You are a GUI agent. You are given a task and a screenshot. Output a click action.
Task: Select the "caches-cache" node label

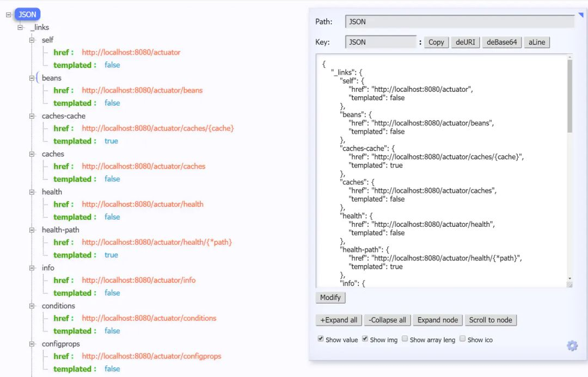(x=64, y=116)
